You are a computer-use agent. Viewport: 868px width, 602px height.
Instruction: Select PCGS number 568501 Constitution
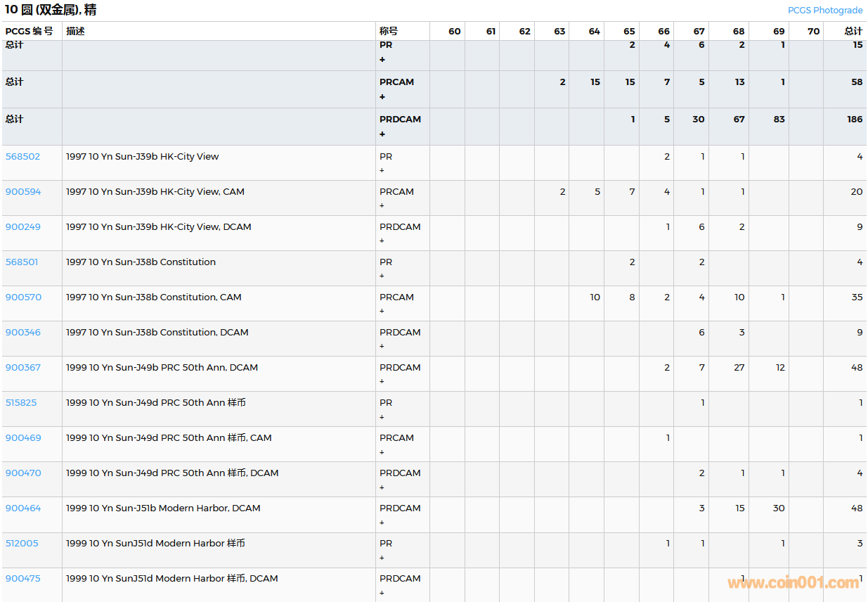click(x=22, y=262)
